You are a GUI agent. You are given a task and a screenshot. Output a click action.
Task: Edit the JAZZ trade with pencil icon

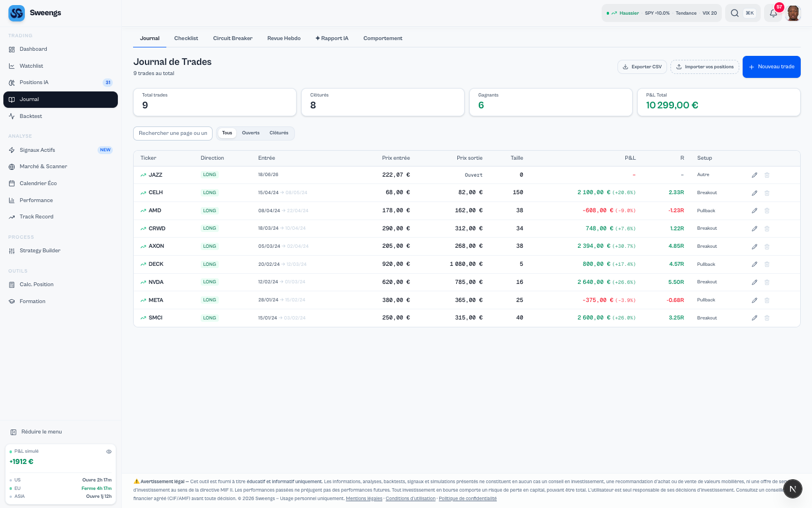click(754, 175)
